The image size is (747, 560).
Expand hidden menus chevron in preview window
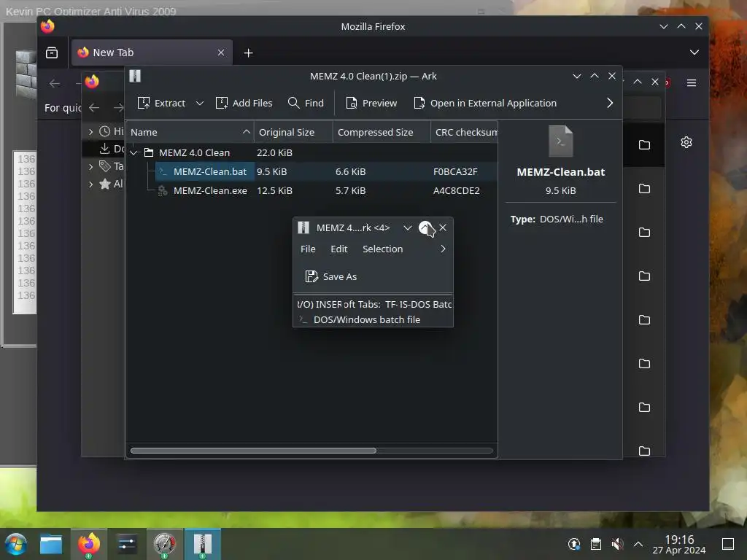[x=443, y=249]
